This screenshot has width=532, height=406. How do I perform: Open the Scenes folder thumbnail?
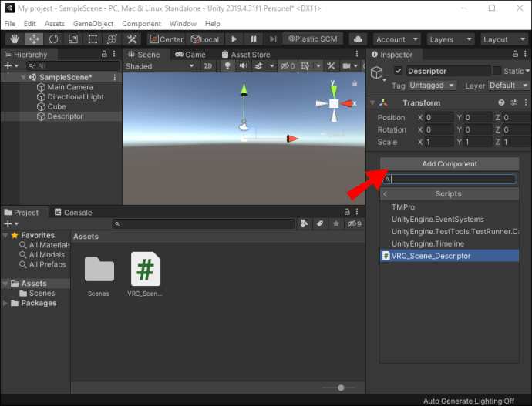(99, 276)
